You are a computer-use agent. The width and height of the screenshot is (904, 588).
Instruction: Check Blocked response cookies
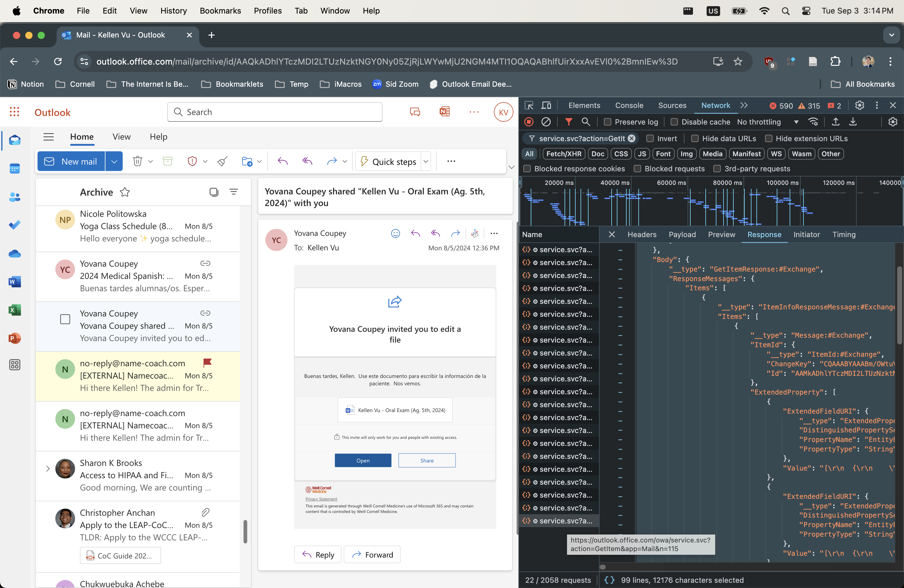point(527,169)
